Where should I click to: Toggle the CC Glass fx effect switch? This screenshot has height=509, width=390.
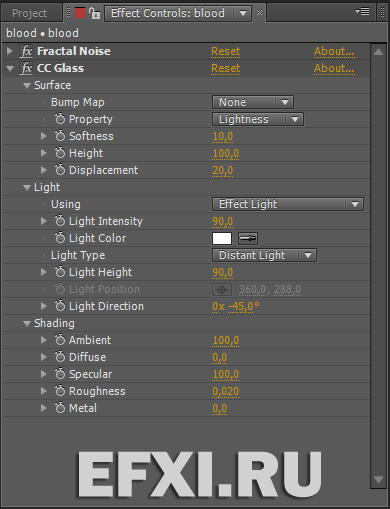tap(26, 68)
